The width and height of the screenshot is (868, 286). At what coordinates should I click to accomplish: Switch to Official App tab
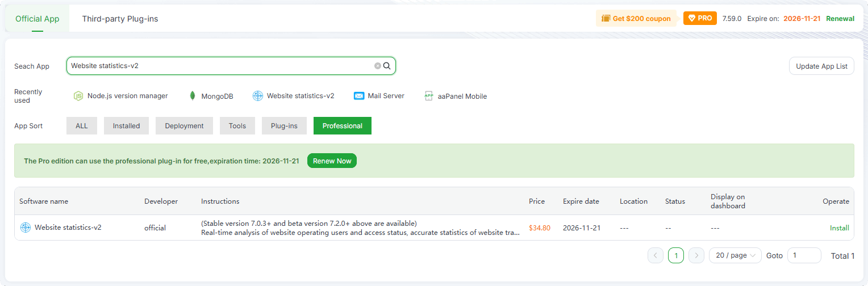(x=37, y=19)
